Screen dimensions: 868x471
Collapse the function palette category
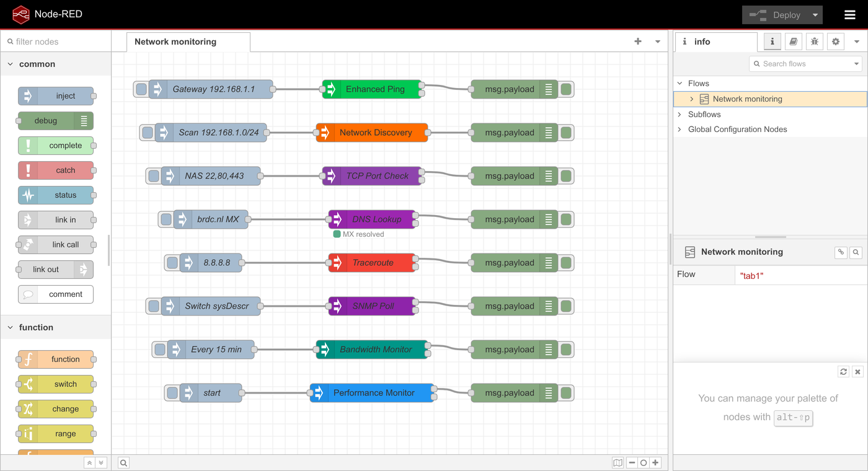pos(56,327)
